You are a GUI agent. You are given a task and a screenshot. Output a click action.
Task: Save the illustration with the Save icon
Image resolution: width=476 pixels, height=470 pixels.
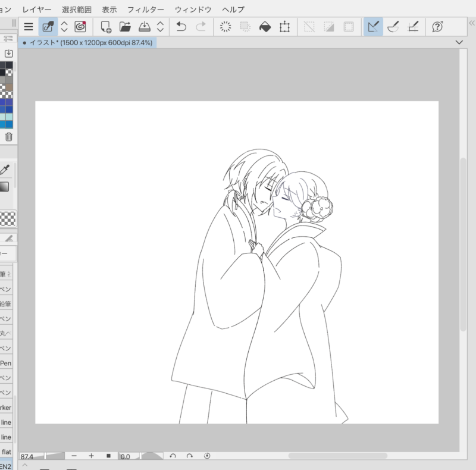[145, 27]
